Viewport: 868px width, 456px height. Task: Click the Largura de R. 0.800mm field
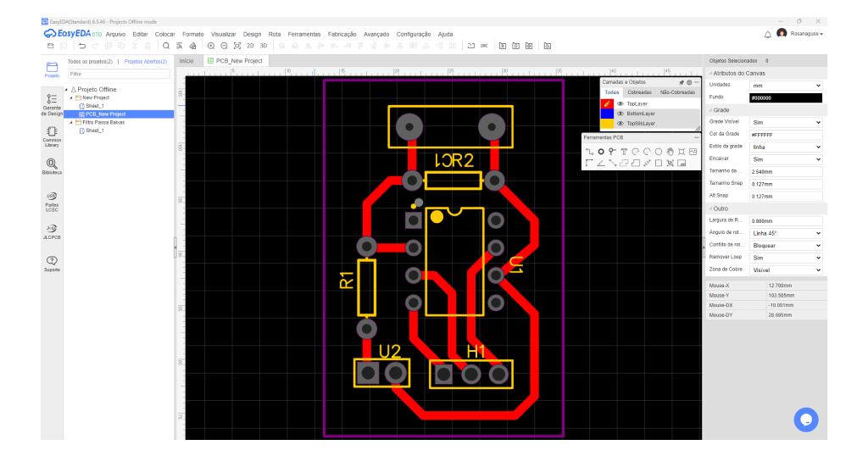click(x=786, y=221)
